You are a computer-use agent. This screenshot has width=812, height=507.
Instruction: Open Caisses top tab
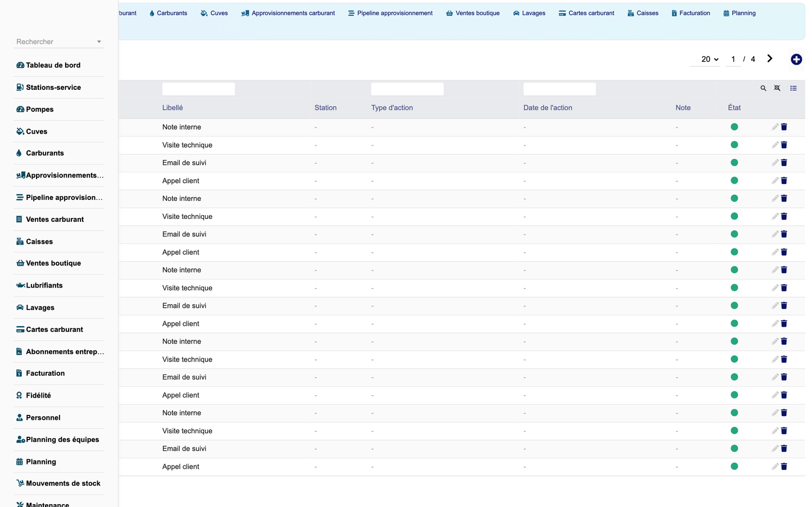tap(643, 13)
